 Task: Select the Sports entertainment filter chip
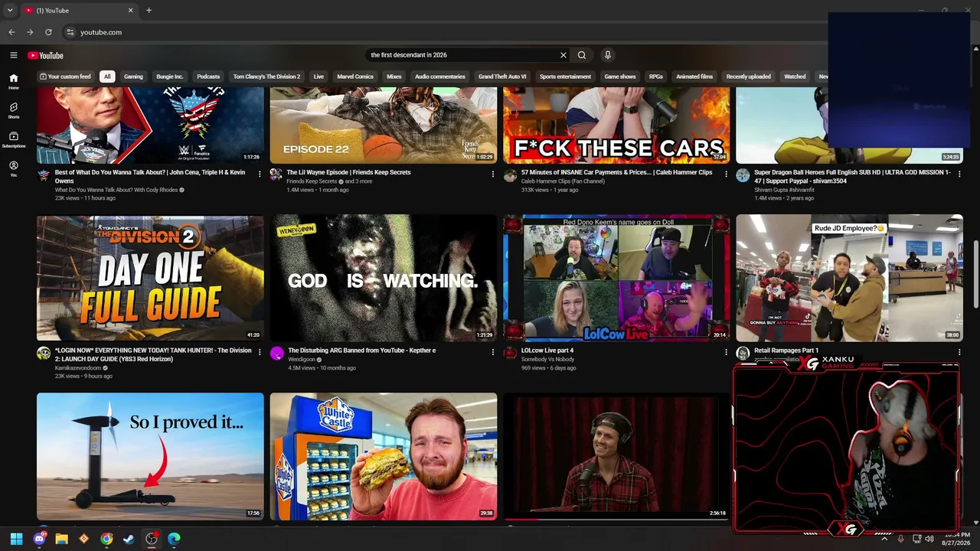(565, 77)
